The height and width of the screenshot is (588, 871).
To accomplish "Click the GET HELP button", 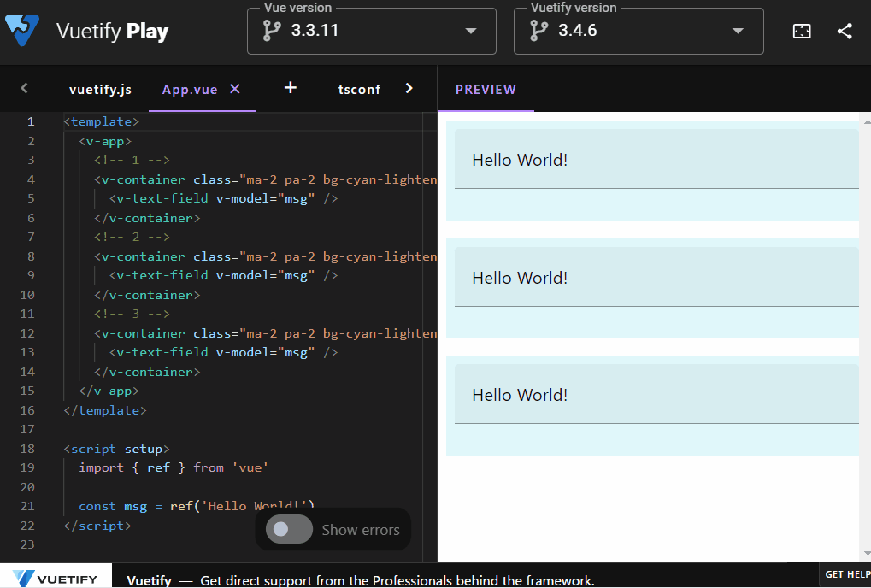I will coord(847,573).
